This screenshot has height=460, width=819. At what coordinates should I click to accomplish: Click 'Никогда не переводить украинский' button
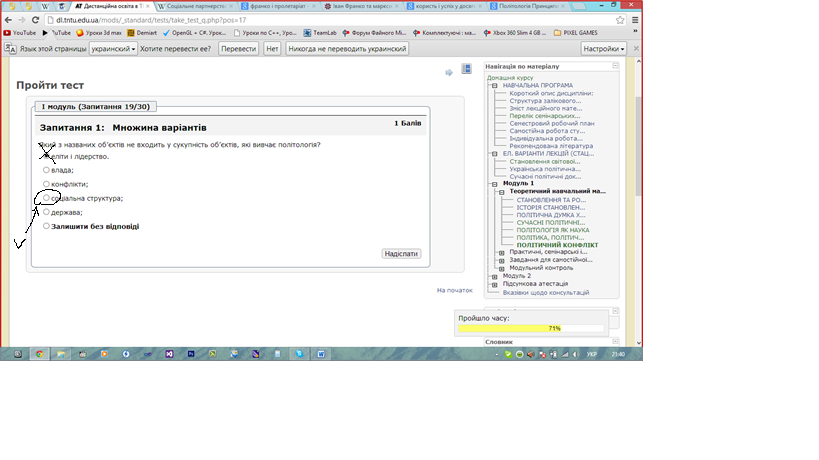347,49
